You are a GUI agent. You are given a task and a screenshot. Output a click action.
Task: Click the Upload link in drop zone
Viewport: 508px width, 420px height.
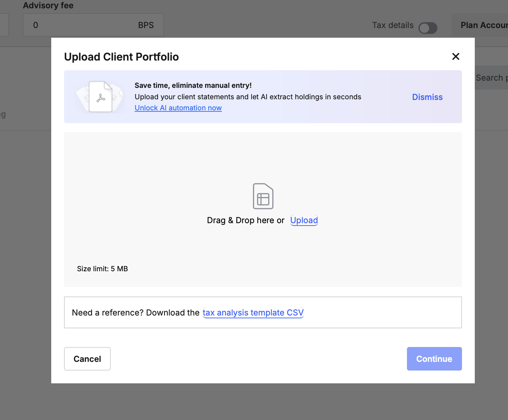[304, 220]
